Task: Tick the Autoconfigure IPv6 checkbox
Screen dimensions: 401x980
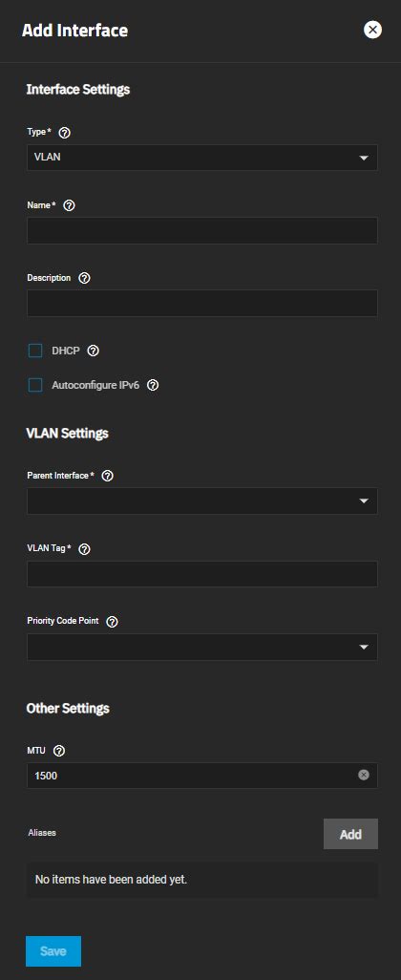Action: click(x=35, y=385)
